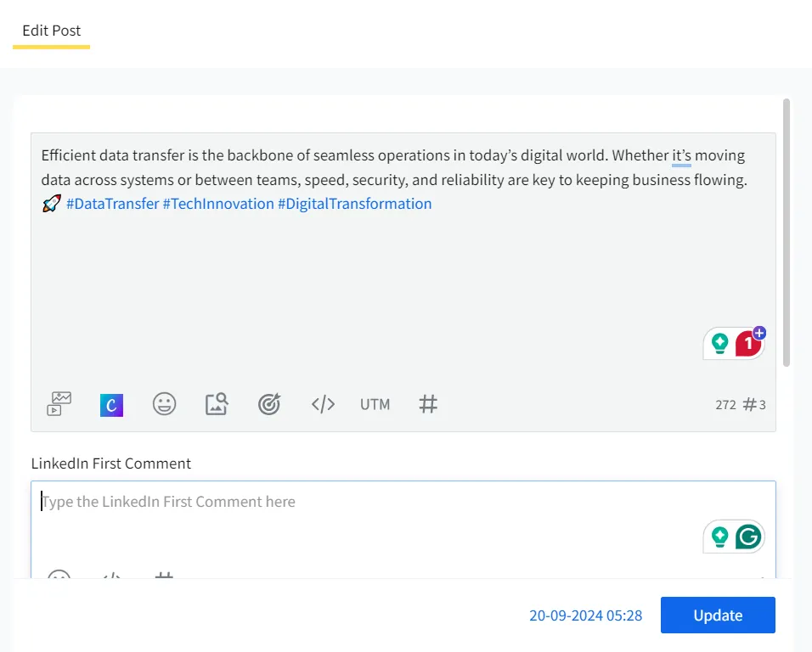This screenshot has width=812, height=652.
Task: Click the vertical scrollbar on the right
Action: click(x=787, y=233)
